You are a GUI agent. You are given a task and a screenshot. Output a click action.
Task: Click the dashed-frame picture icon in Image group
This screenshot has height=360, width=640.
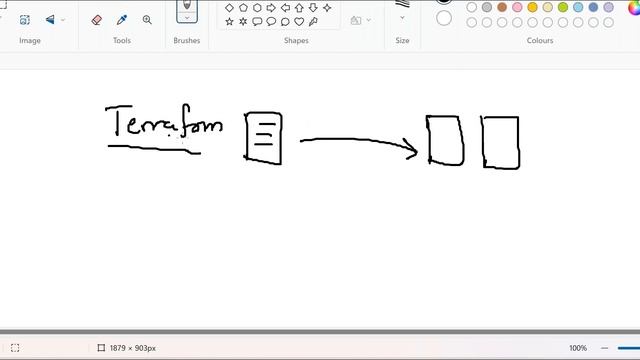24,20
